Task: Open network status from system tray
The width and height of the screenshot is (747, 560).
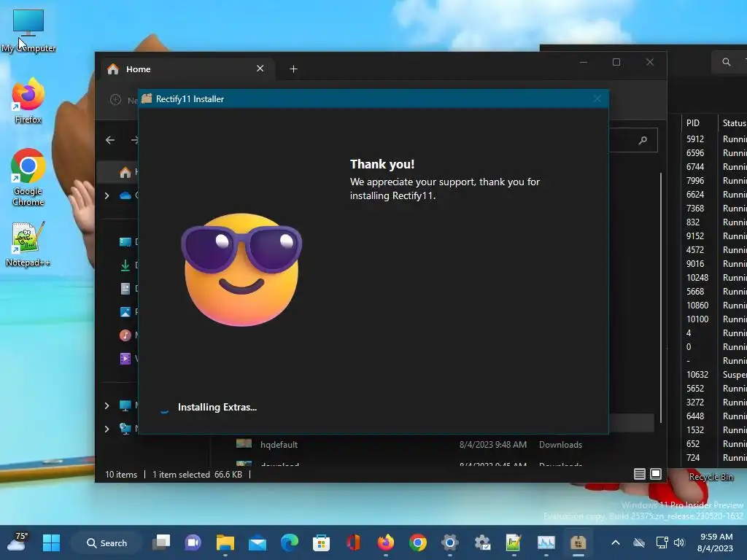Action: [x=662, y=542]
